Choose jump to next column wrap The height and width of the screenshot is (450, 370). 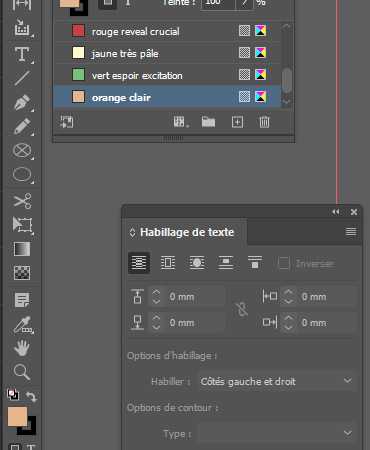click(x=255, y=263)
